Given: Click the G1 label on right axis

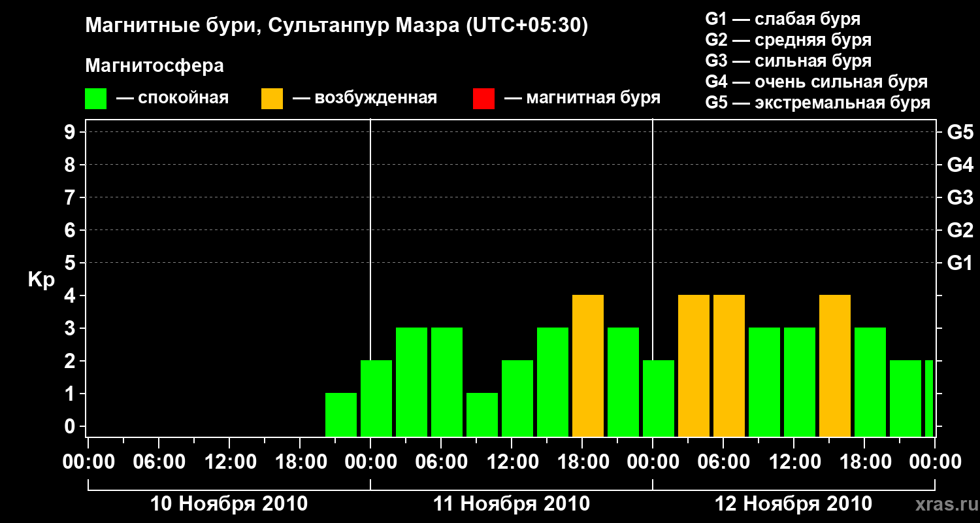Looking at the screenshot, I should (x=960, y=263).
